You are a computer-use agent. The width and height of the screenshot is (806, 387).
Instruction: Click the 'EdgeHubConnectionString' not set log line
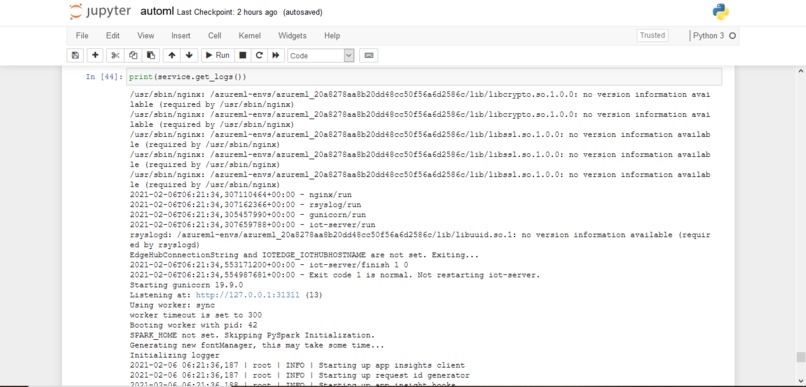click(304, 255)
